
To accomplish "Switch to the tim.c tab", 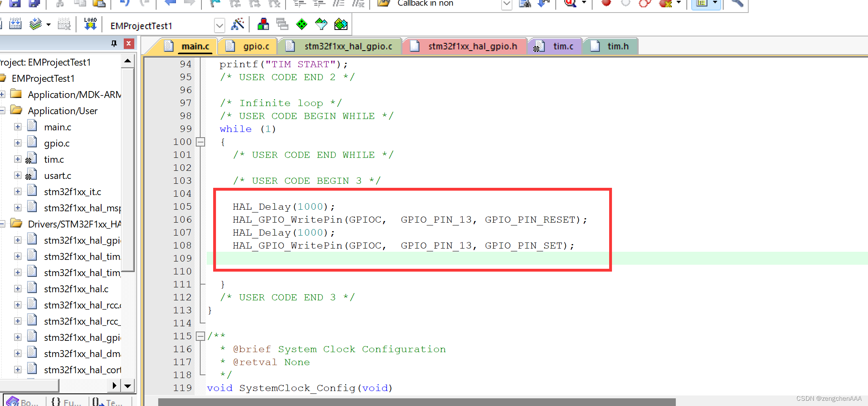I will click(555, 46).
